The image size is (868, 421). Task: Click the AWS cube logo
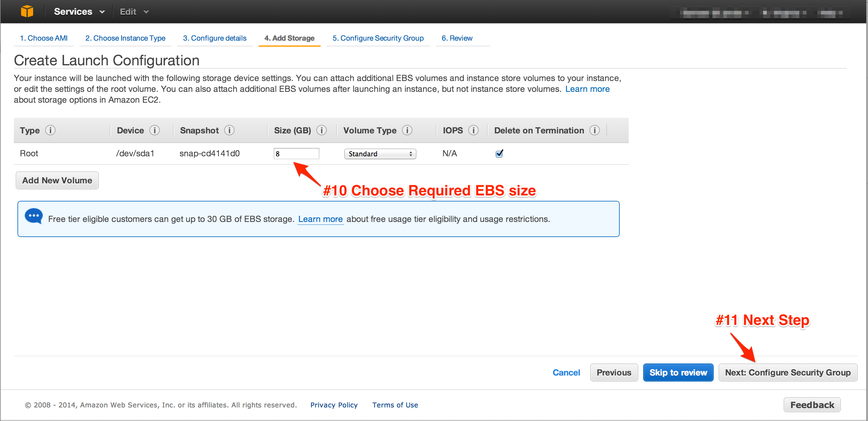27,11
